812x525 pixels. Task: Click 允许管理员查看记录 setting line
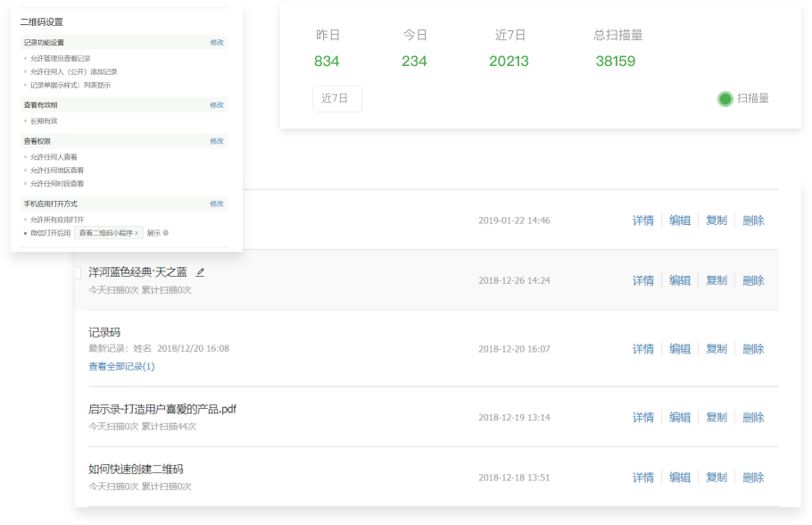pos(61,59)
